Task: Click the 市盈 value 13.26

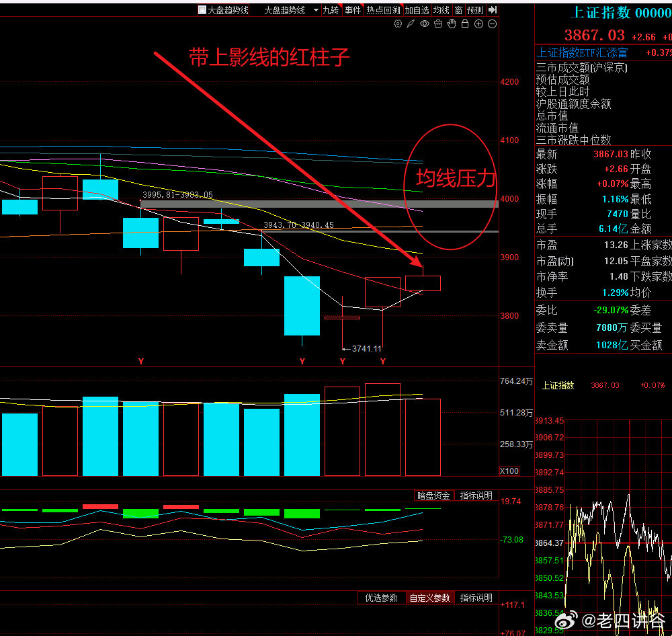Action: (616, 245)
